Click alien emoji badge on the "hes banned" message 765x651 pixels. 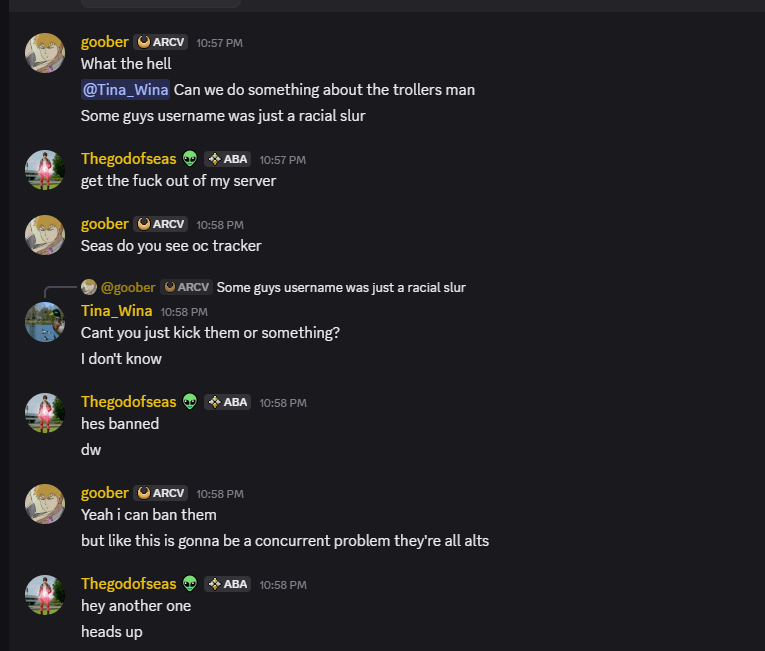click(x=190, y=402)
